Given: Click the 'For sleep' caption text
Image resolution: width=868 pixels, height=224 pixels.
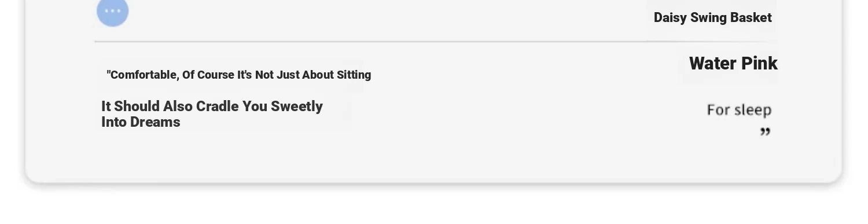Looking at the screenshot, I should 739,110.
